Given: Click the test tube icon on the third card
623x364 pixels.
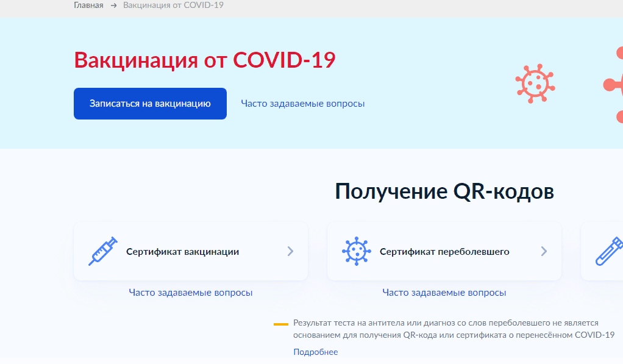Looking at the screenshot, I should point(610,251).
